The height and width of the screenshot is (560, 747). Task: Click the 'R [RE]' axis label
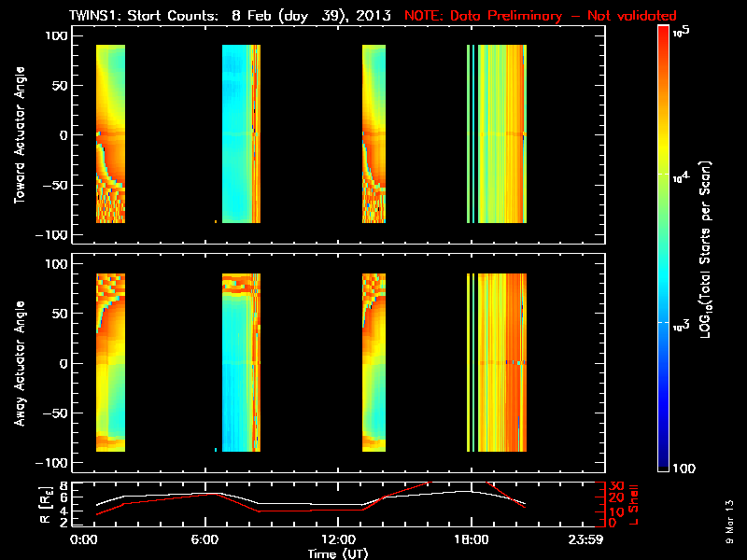click(x=46, y=505)
